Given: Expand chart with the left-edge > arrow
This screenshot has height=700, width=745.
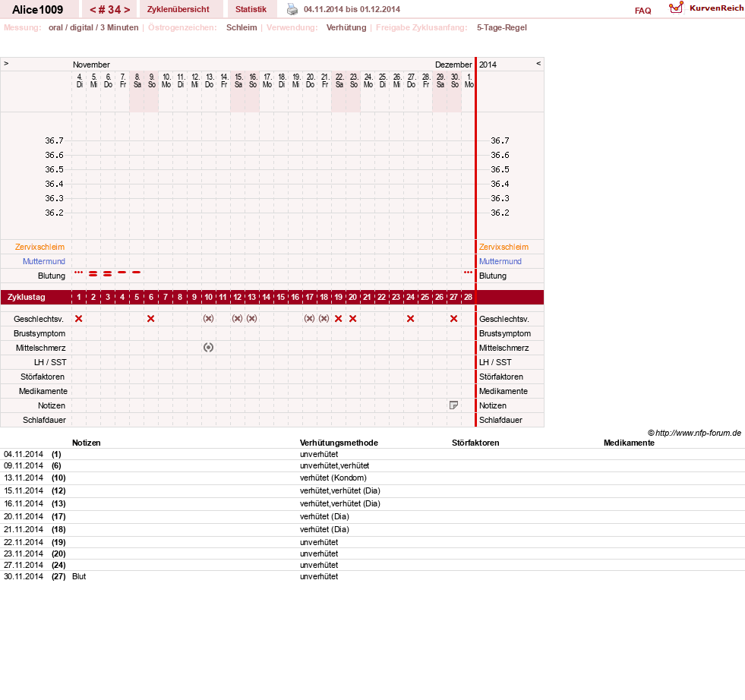Looking at the screenshot, I should point(6,63).
